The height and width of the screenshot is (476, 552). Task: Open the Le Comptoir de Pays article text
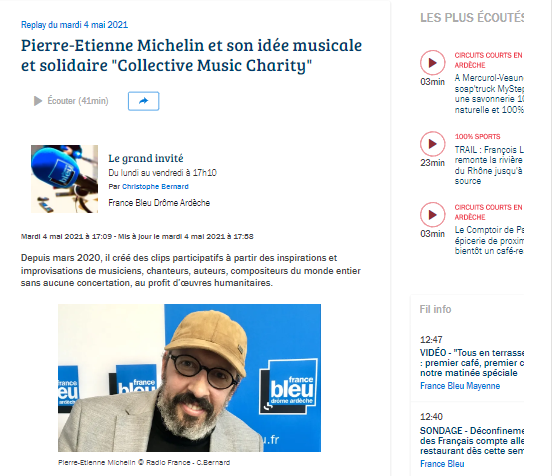pos(489,240)
